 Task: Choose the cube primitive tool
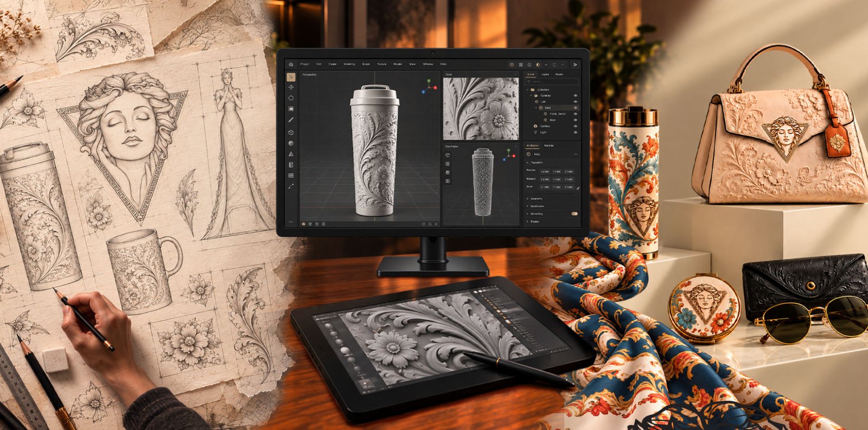[291, 132]
